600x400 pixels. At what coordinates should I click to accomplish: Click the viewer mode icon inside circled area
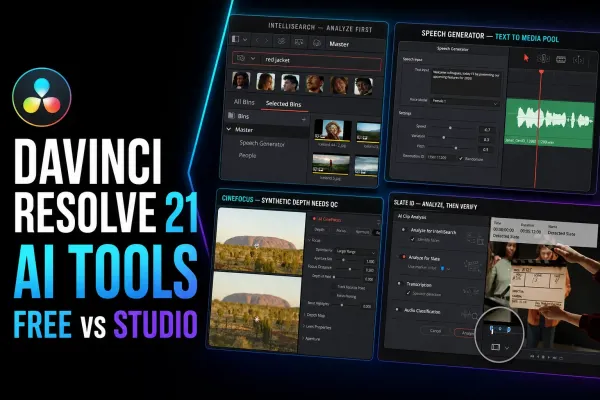pyautogui.click(x=495, y=347)
